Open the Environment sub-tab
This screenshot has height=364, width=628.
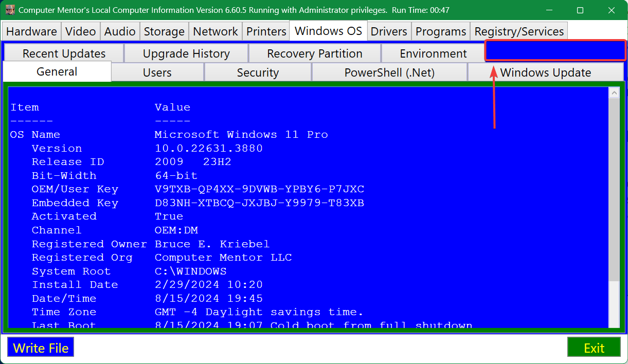coord(433,53)
